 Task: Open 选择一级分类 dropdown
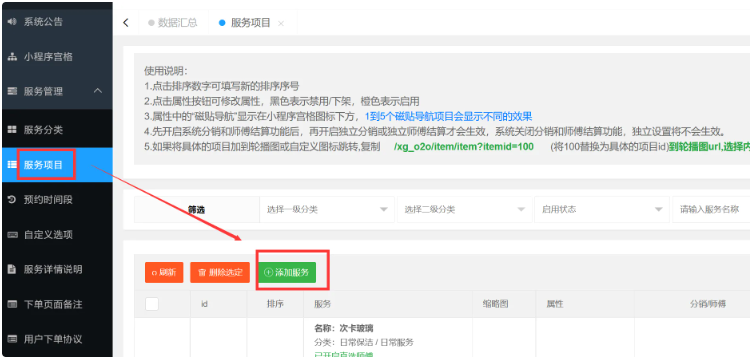coord(327,210)
